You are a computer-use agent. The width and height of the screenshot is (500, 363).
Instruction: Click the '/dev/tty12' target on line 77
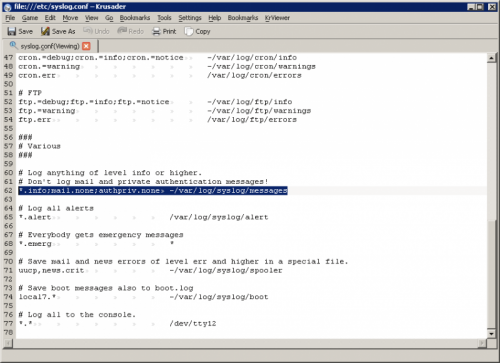click(193, 324)
